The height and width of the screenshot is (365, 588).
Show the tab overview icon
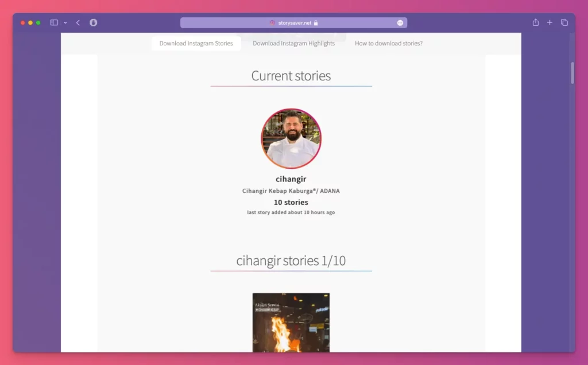564,22
